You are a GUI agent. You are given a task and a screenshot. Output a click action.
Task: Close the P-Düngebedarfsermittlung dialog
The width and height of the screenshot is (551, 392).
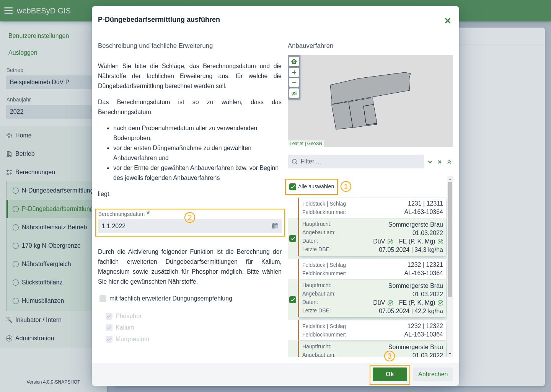(447, 21)
